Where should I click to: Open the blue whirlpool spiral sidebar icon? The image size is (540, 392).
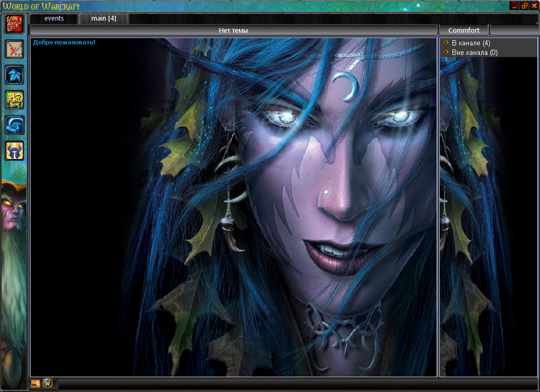pos(14,125)
